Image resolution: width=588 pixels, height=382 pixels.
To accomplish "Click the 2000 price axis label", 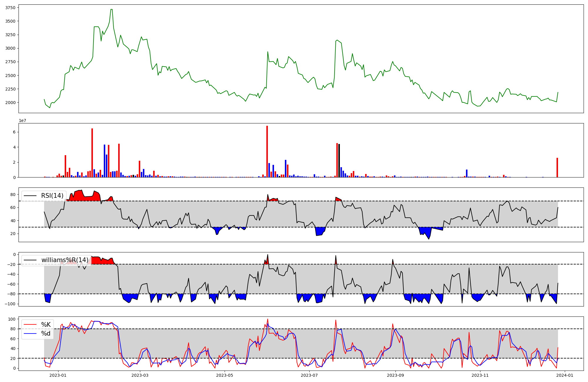I will [11, 103].
